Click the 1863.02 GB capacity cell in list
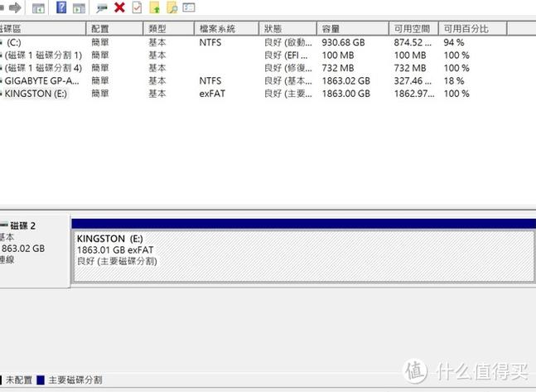The image size is (536, 392). [x=346, y=80]
